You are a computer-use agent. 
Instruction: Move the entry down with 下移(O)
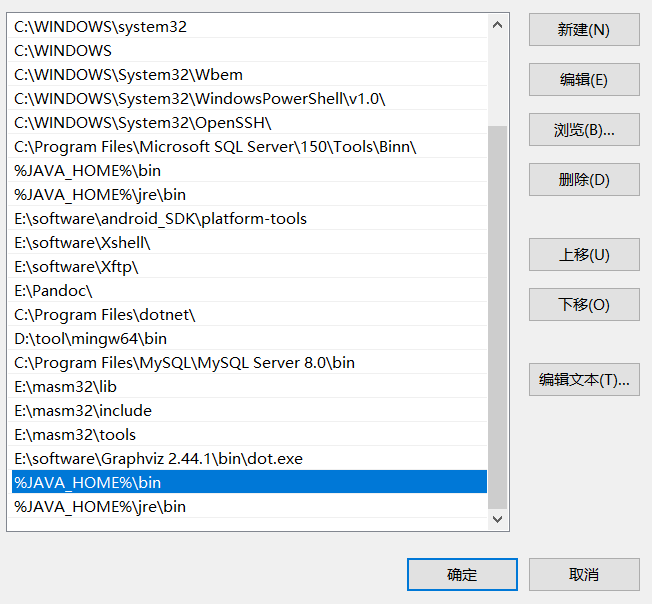coord(584,304)
